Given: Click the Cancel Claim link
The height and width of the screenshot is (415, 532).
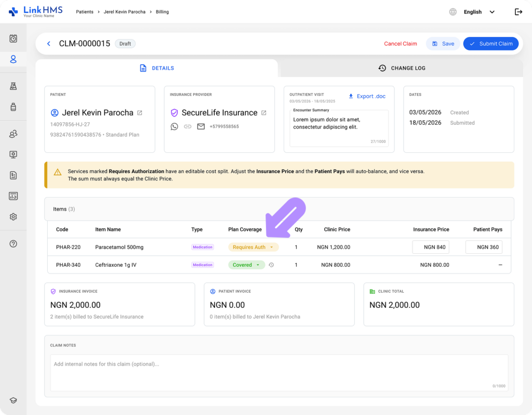Looking at the screenshot, I should point(401,44).
